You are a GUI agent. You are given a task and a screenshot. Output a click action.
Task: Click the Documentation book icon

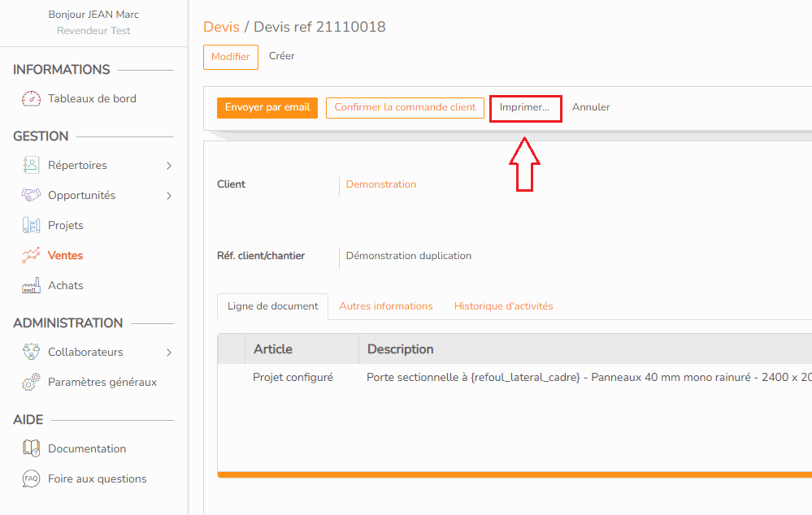[31, 448]
